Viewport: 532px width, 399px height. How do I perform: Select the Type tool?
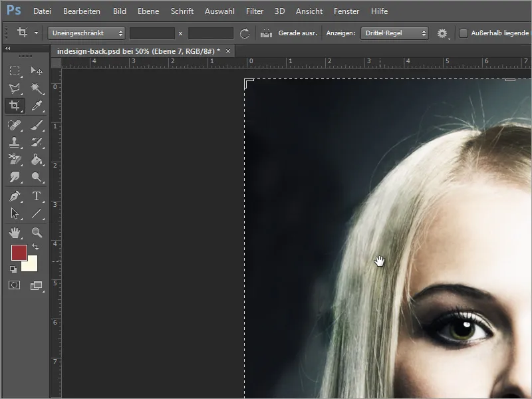point(37,196)
